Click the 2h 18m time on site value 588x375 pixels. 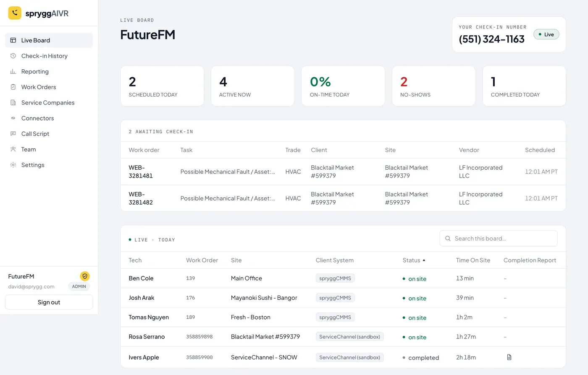coord(466,357)
